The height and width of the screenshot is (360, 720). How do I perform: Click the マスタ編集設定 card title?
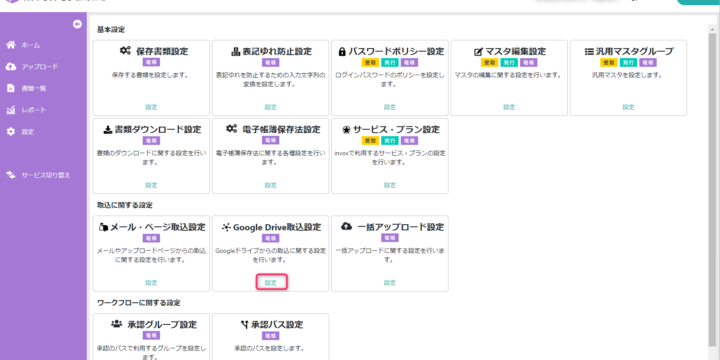pyautogui.click(x=516, y=51)
